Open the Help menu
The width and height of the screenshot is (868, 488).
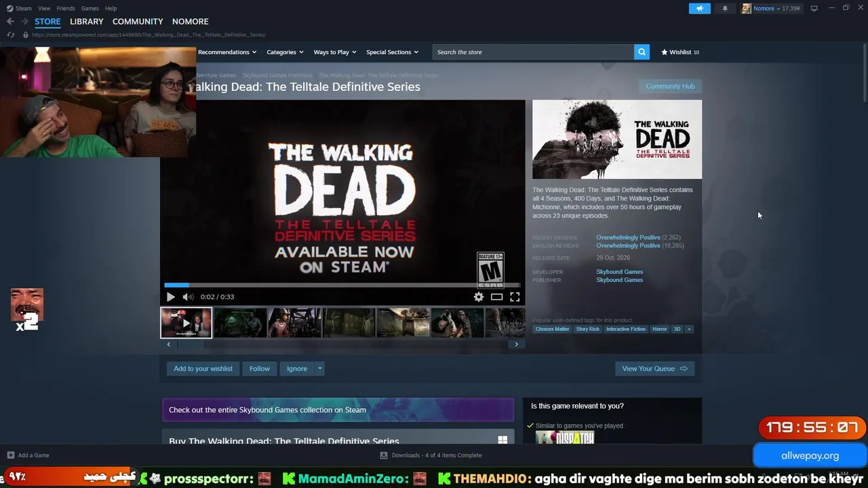pos(111,8)
